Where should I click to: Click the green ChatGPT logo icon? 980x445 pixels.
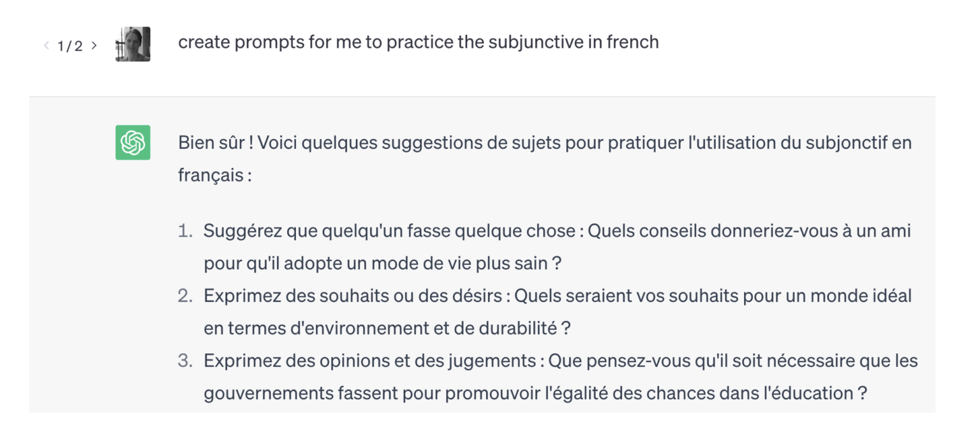(132, 142)
